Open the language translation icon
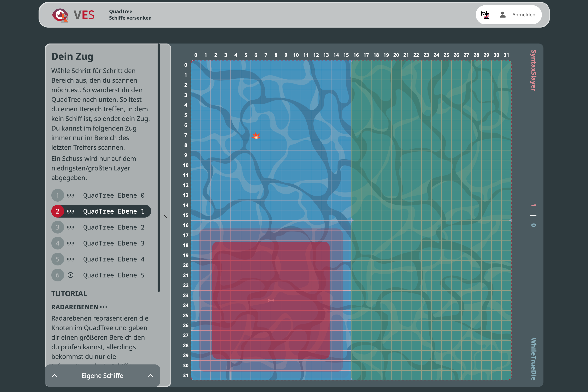Screen dimensions: 588x392 (x=485, y=15)
